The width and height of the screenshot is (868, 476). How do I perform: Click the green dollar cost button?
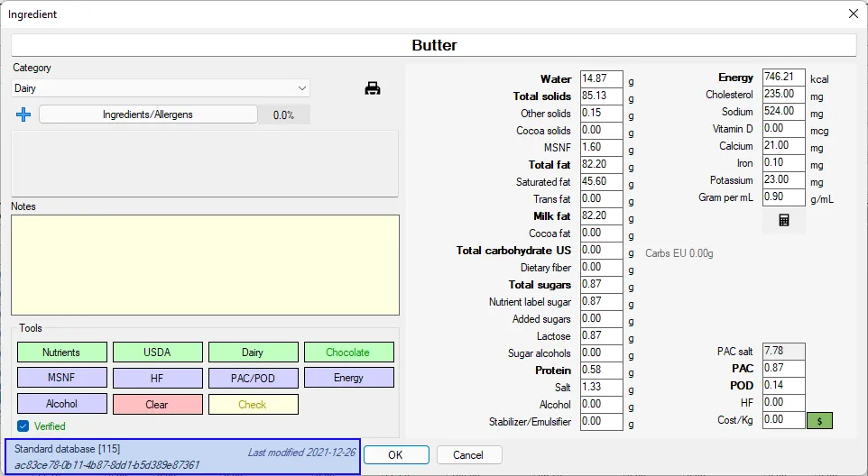(x=819, y=421)
